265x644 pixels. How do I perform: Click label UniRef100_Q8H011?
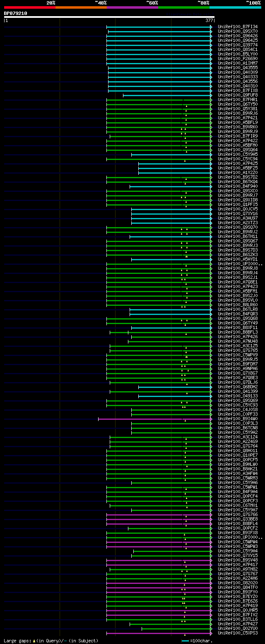pos(238,451)
